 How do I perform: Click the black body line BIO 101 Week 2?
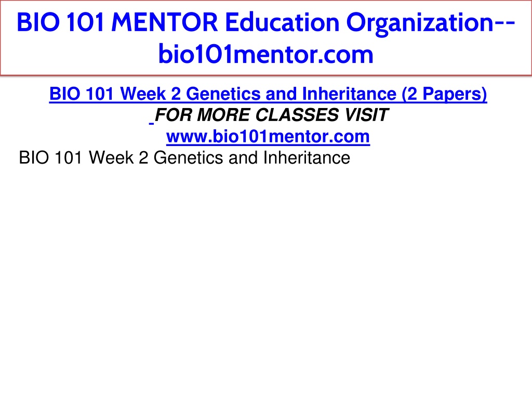click(184, 158)
